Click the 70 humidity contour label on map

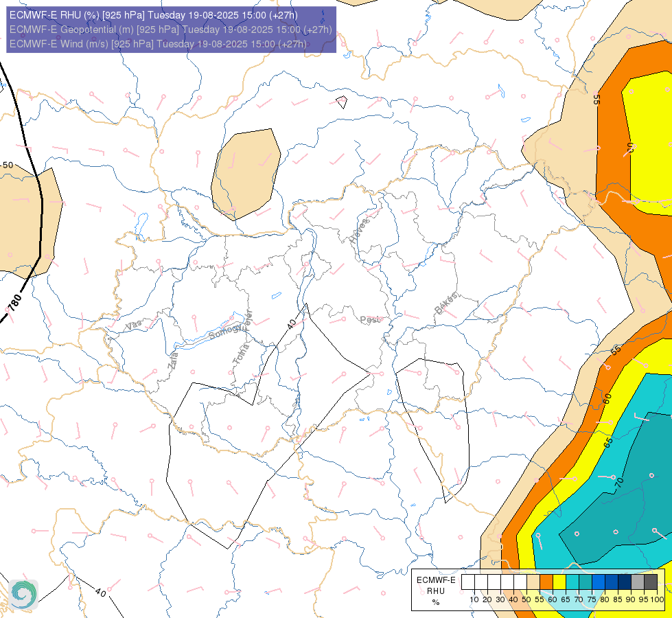click(x=619, y=483)
